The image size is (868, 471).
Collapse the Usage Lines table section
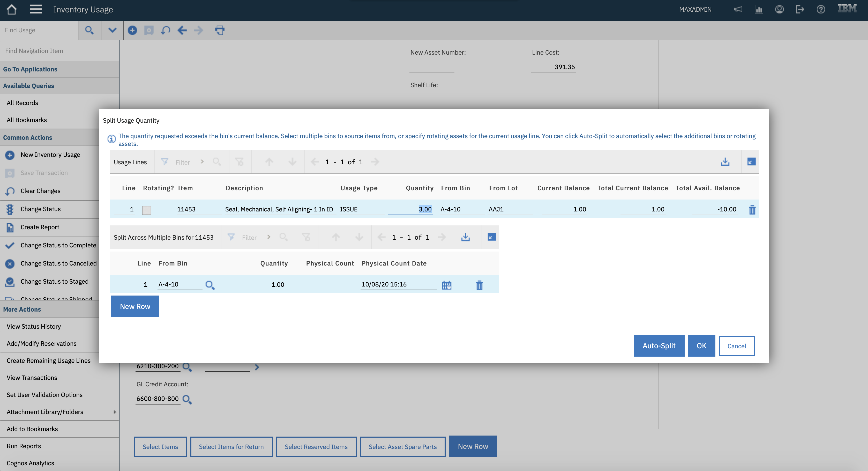(751, 162)
